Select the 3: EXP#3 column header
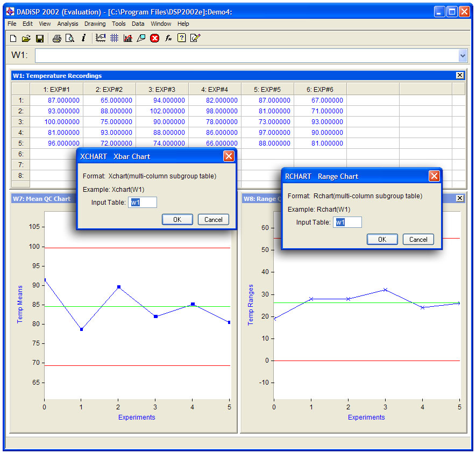Screen dimensions: 476x454 tap(162, 90)
